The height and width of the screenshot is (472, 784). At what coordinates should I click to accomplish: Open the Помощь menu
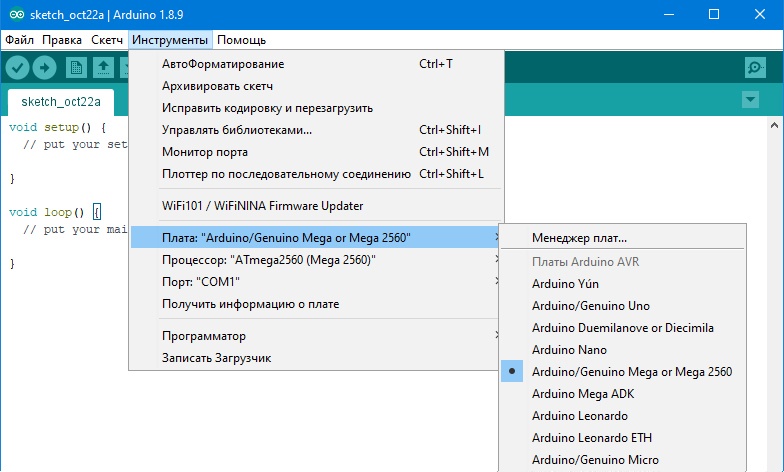tap(242, 40)
